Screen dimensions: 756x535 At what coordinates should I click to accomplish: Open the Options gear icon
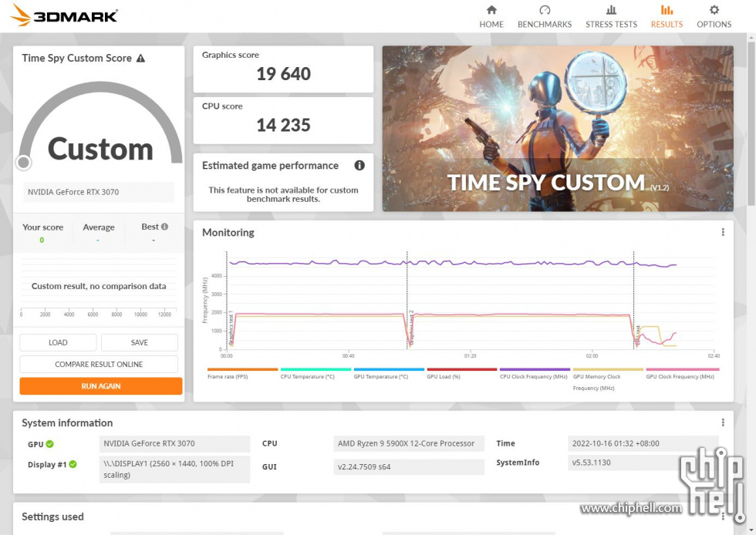coord(714,10)
